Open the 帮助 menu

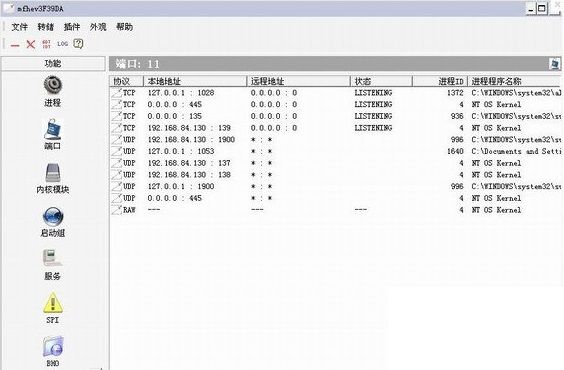tap(124, 27)
